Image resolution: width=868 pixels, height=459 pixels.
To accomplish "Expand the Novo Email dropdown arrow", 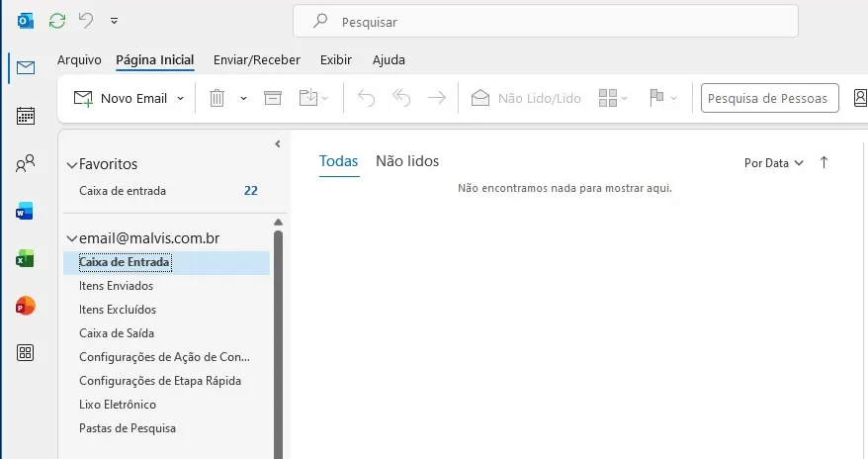I will click(x=181, y=99).
